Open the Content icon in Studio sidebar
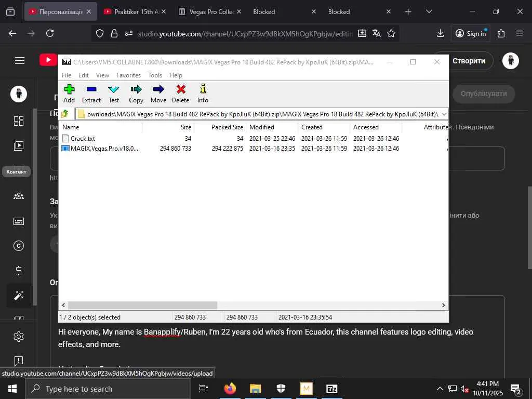Image resolution: width=532 pixels, height=399 pixels. click(x=19, y=146)
